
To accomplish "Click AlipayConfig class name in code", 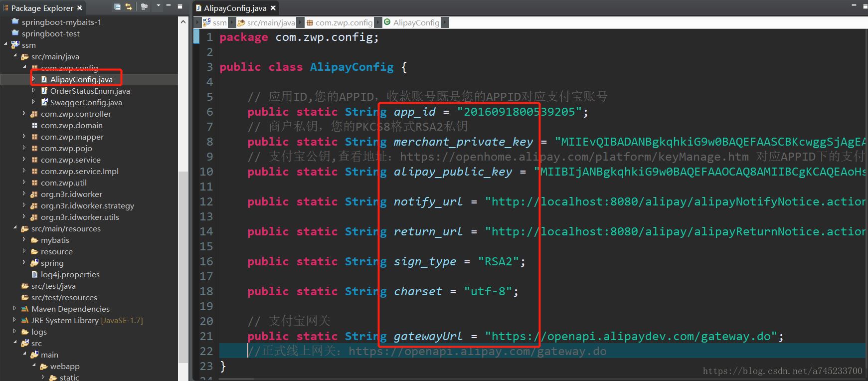I will point(351,67).
